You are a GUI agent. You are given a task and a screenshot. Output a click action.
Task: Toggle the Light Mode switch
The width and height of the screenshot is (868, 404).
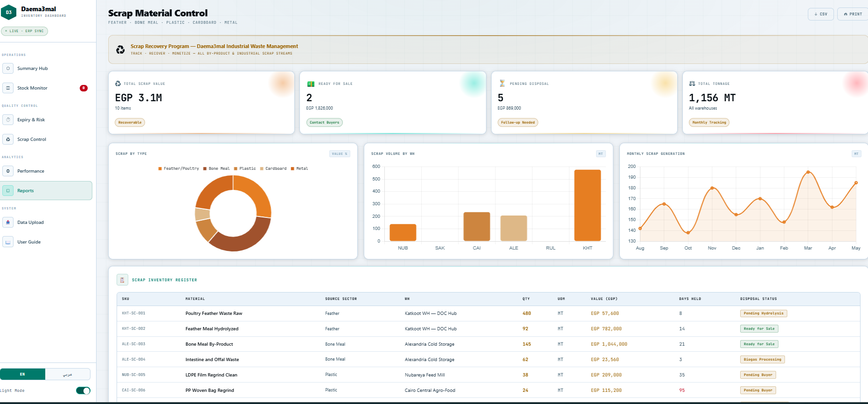coord(83,390)
